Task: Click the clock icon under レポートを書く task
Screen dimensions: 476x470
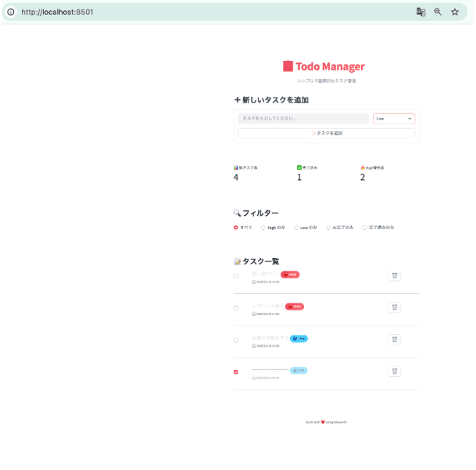Action: point(254,314)
